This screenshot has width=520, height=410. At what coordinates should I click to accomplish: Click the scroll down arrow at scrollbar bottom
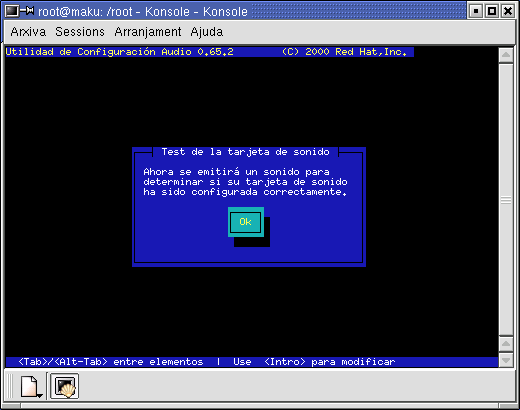(x=506, y=360)
